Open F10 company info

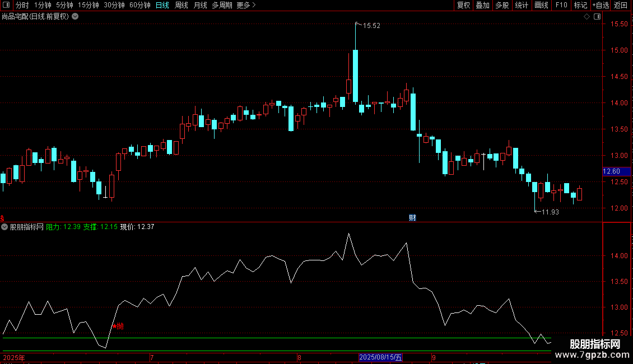(561, 5)
